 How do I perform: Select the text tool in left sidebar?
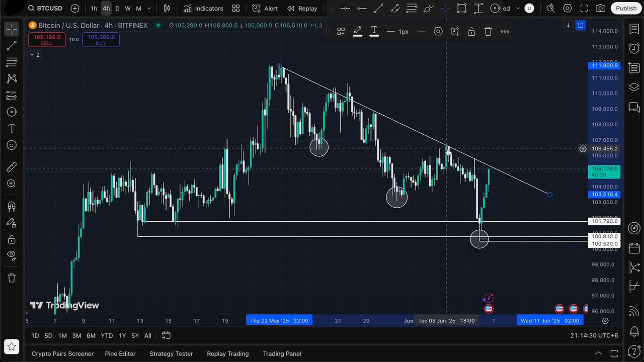click(x=12, y=128)
